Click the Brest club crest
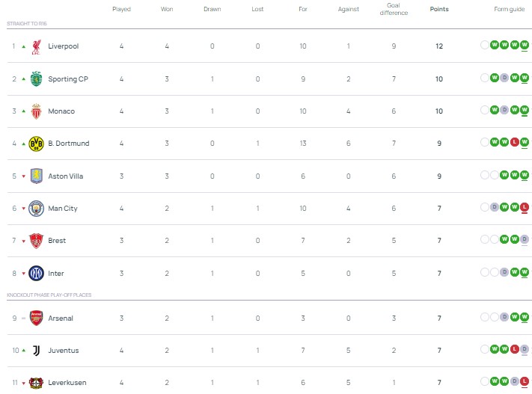 (x=36, y=241)
